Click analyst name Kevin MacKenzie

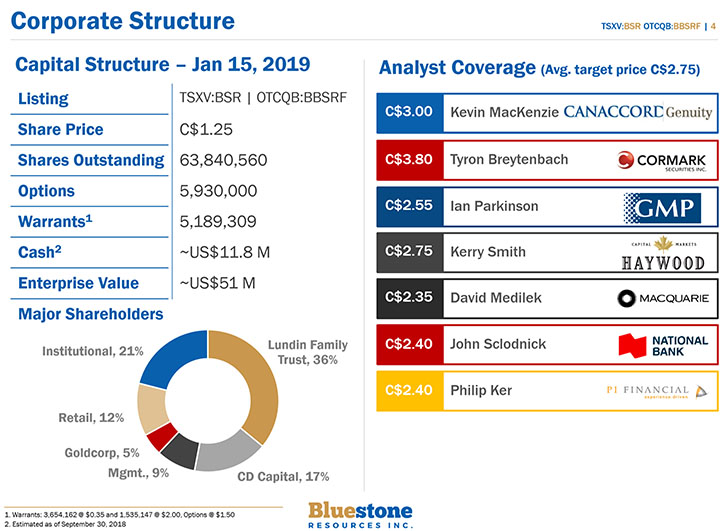pos(504,112)
